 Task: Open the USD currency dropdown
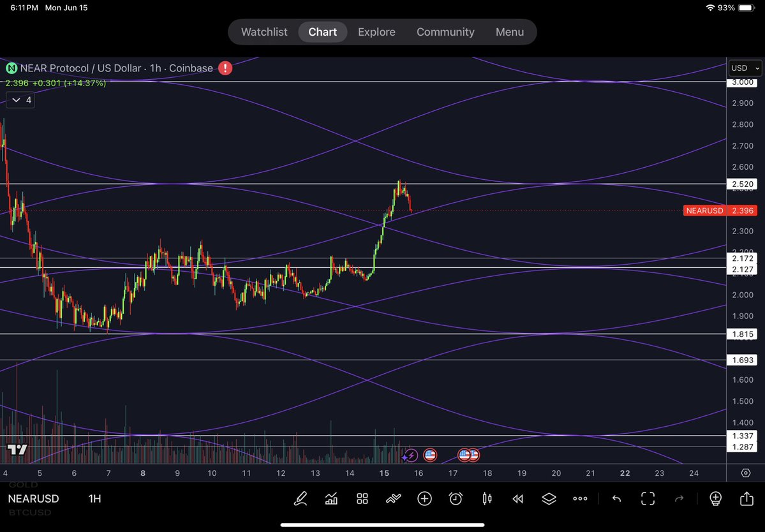(745, 68)
